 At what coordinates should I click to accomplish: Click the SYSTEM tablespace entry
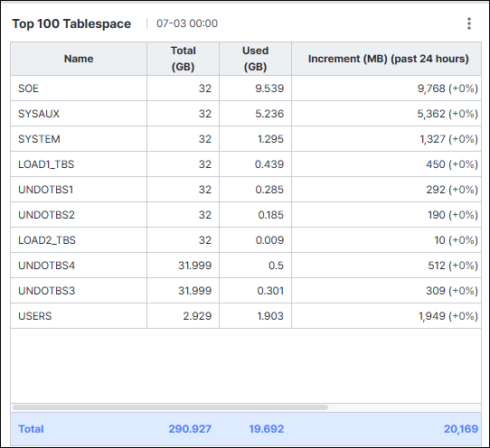tap(39, 139)
